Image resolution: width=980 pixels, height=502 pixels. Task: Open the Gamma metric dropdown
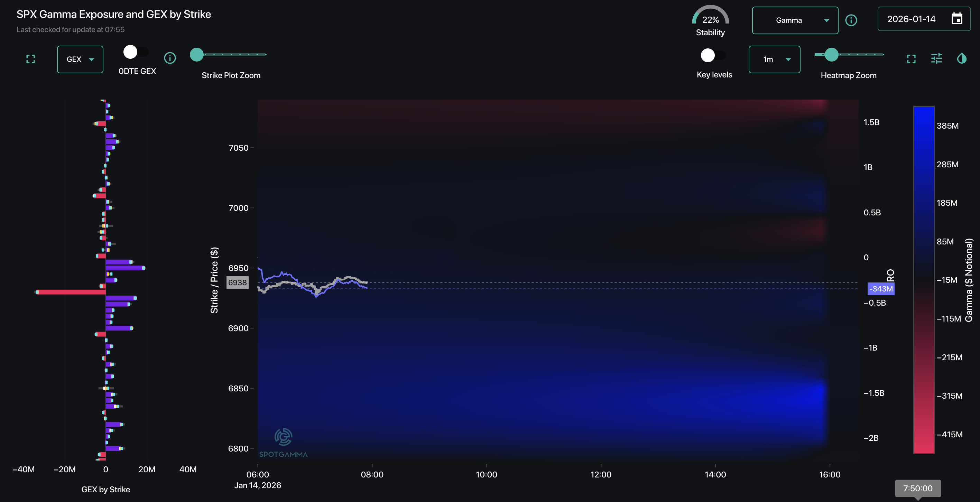tap(795, 20)
